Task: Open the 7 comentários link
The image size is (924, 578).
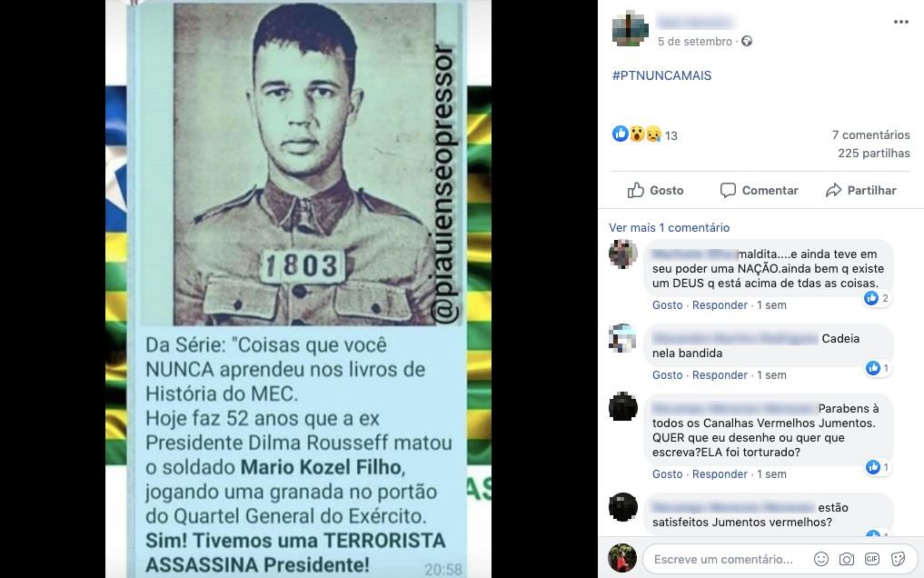Action: [871, 135]
